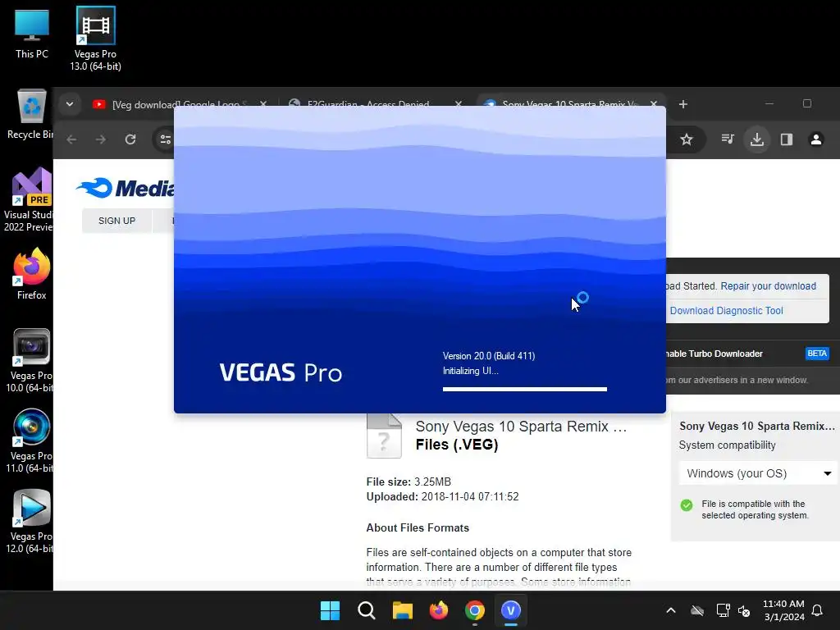840x630 pixels.
Task: Click muted volume tray icon
Action: pyautogui.click(x=744, y=610)
